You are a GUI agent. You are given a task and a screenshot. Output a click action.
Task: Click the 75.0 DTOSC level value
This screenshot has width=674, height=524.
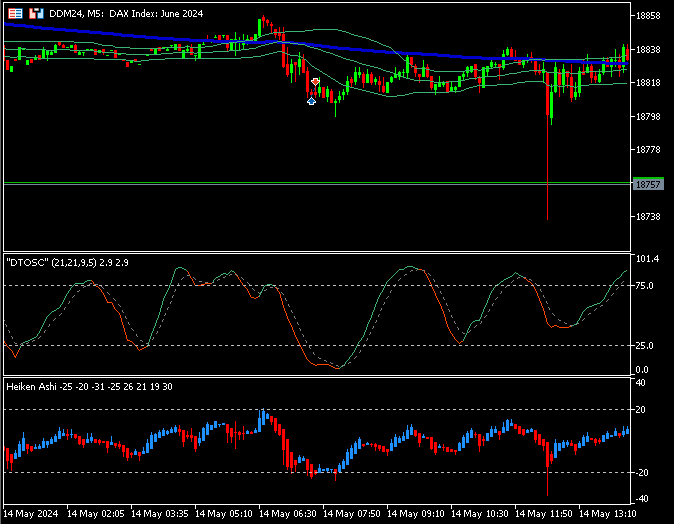(x=644, y=286)
